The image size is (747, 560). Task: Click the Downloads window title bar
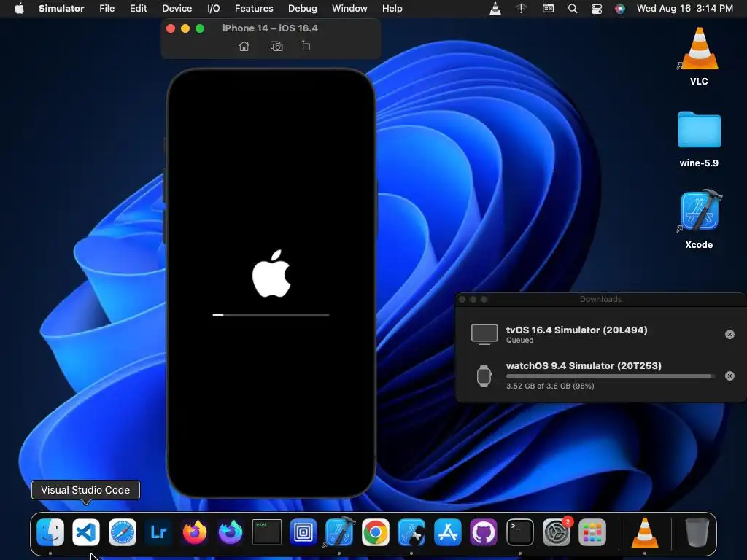click(601, 299)
